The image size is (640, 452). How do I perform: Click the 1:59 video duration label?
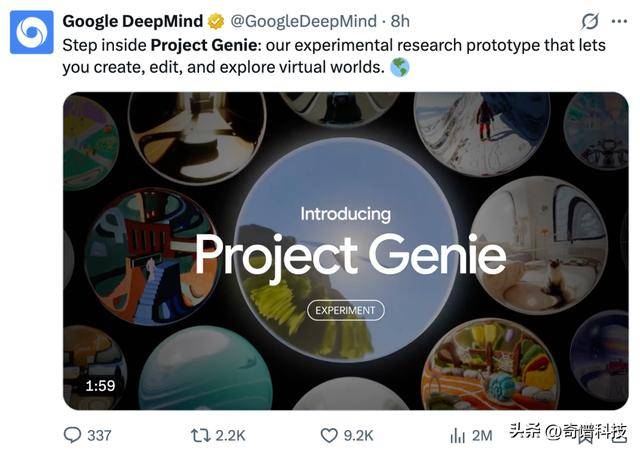(100, 385)
